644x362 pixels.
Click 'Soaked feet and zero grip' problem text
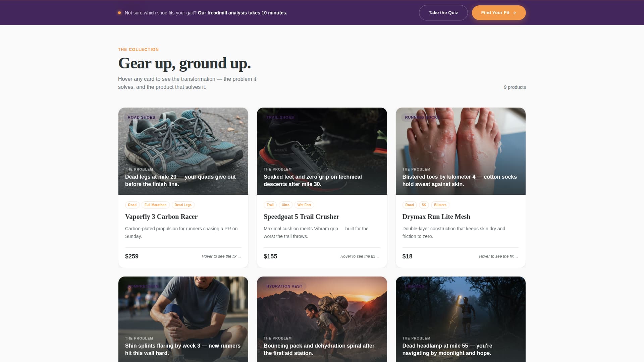[x=313, y=180]
